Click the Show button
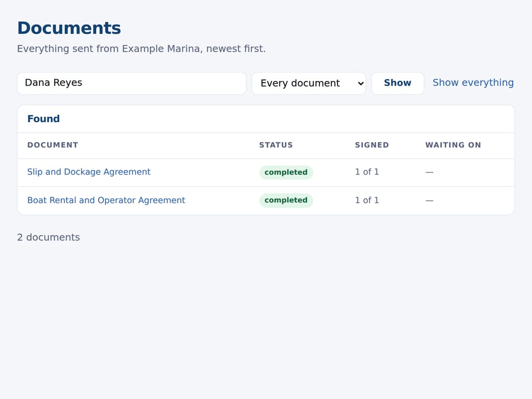Viewport: 532px width, 399px height. 397,83
